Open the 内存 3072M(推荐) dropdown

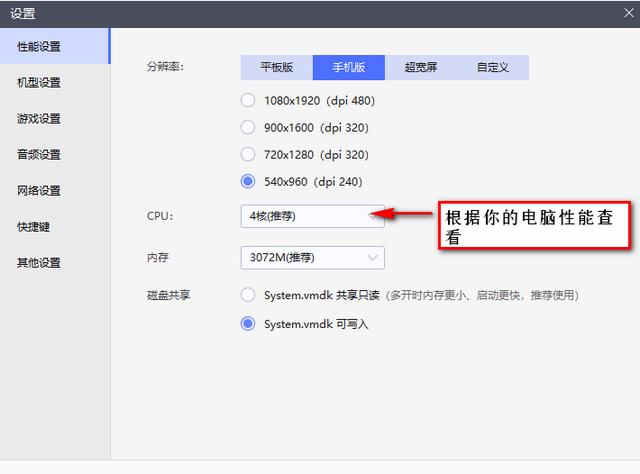tap(312, 258)
